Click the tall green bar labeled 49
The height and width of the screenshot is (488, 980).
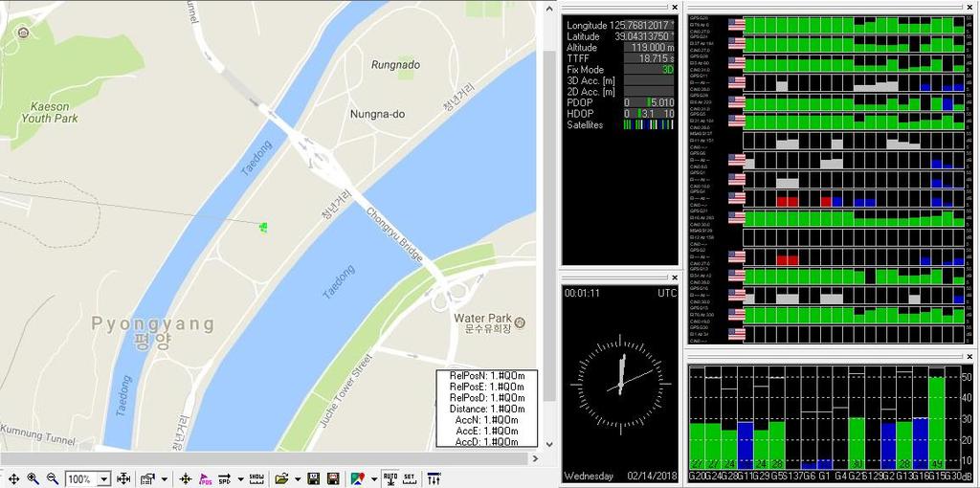coord(936,422)
